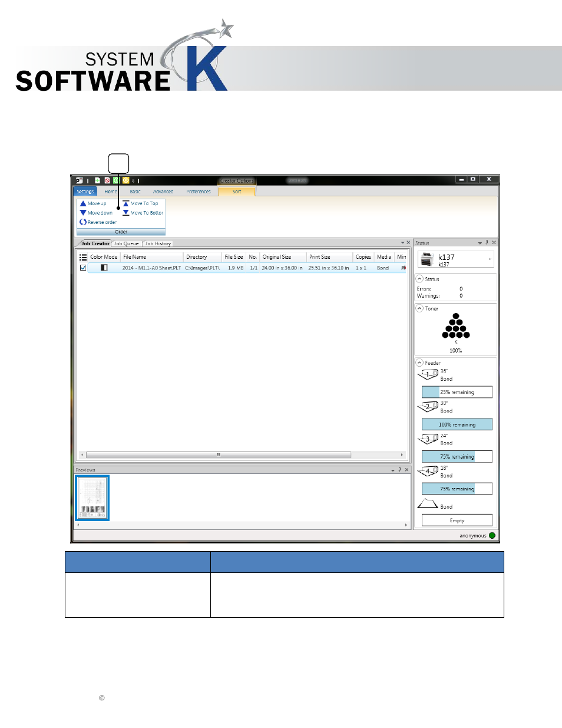Open the Previews panel options dropdown arrow
The height and width of the screenshot is (728, 562).
(393, 470)
